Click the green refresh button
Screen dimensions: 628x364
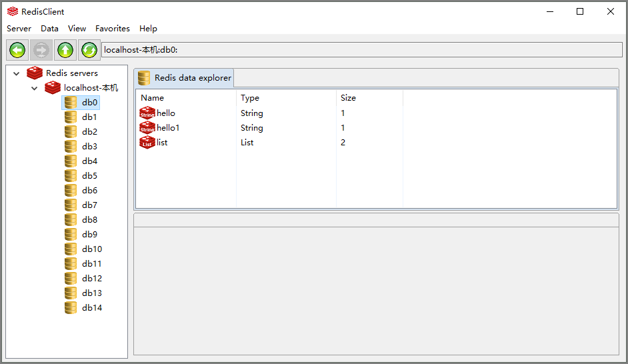[x=89, y=50]
